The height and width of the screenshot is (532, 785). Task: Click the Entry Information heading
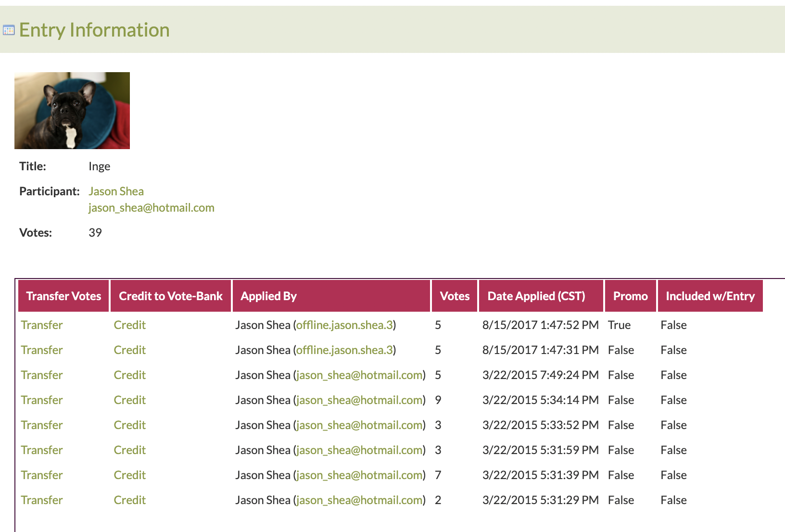coord(94,30)
